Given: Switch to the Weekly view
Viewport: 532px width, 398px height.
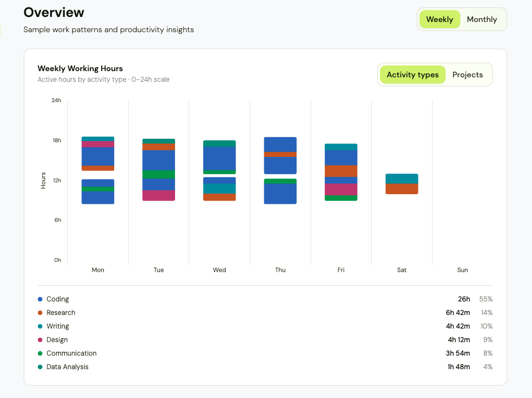Looking at the screenshot, I should click(x=439, y=19).
